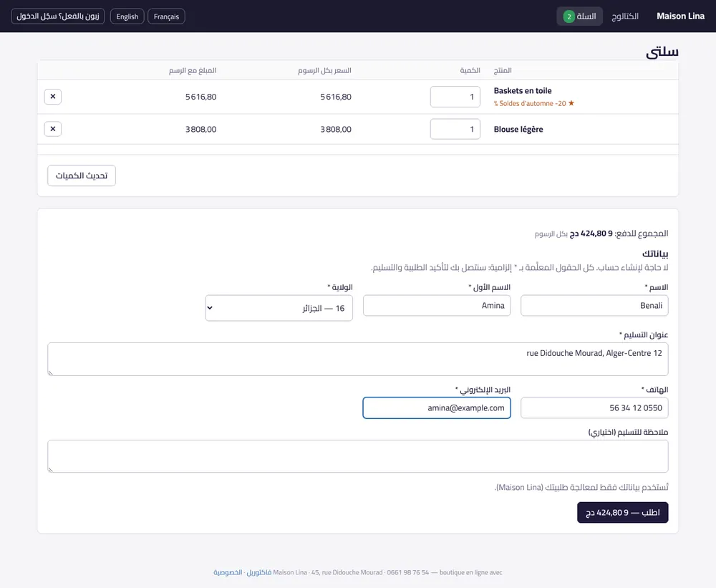Click the تحديث الكميات update button
This screenshot has width=716, height=588.
(x=82, y=175)
